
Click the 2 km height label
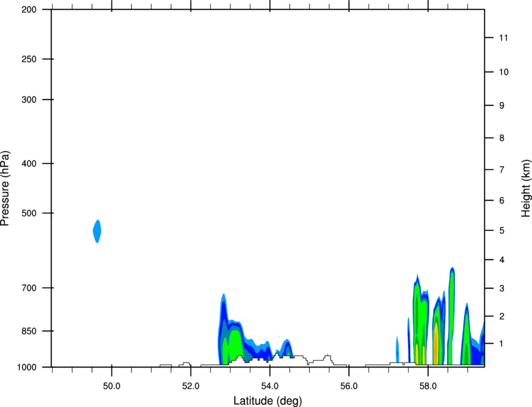point(502,316)
